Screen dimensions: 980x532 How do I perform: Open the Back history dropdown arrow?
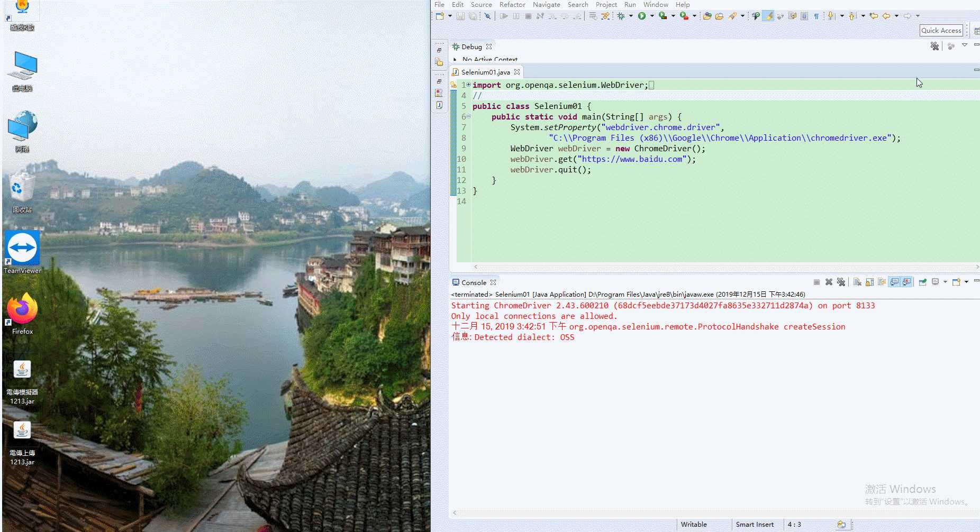pos(896,16)
